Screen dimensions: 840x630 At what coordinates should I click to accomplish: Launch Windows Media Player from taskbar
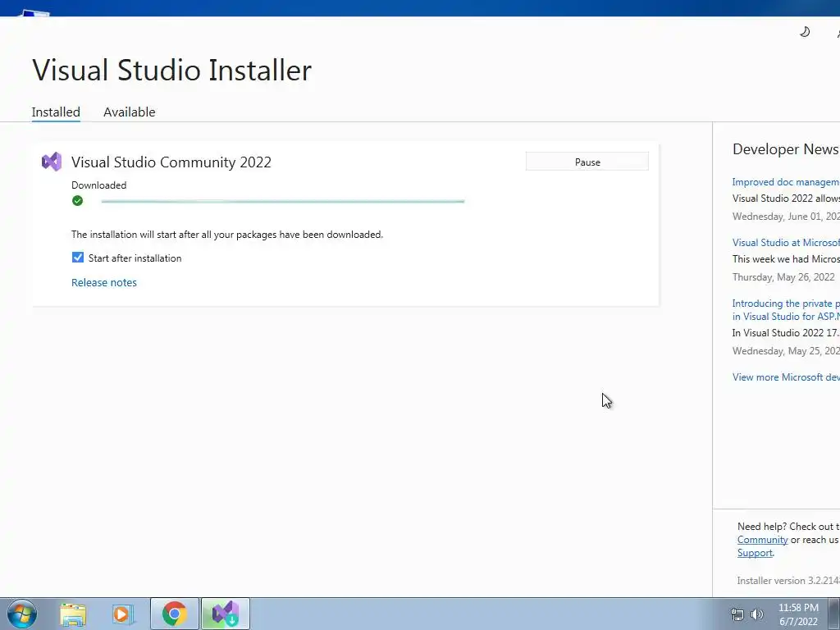click(x=122, y=614)
